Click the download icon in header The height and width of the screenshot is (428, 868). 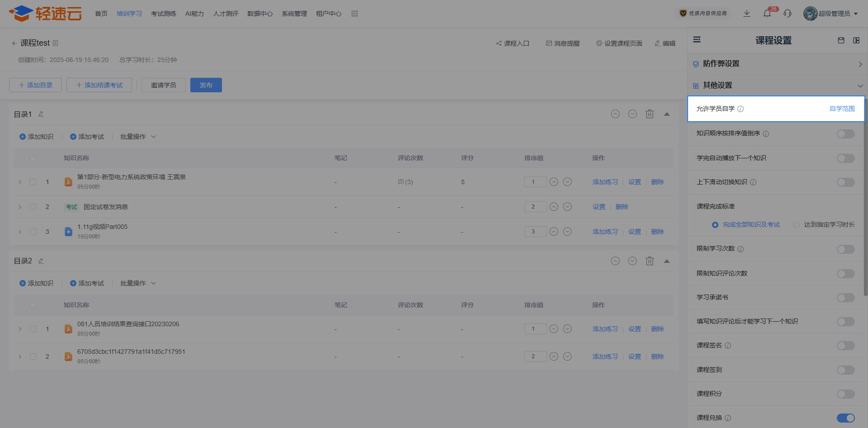click(x=747, y=14)
